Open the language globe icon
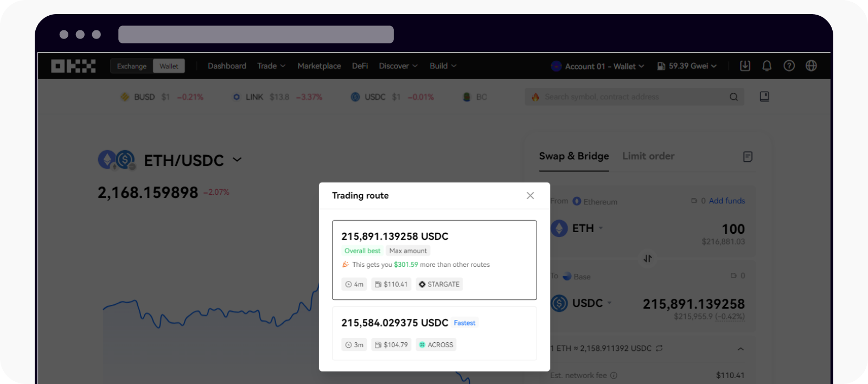The height and width of the screenshot is (384, 868). point(811,66)
